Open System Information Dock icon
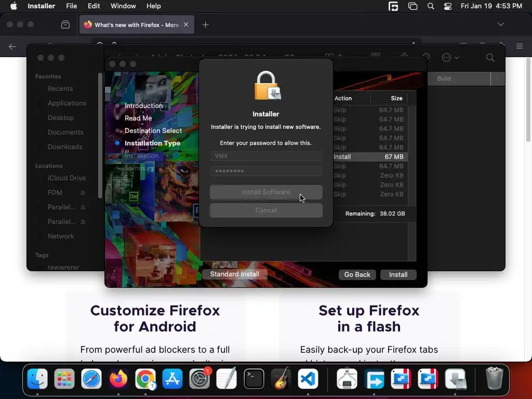Screen dimensions: 532x399 (347, 379)
